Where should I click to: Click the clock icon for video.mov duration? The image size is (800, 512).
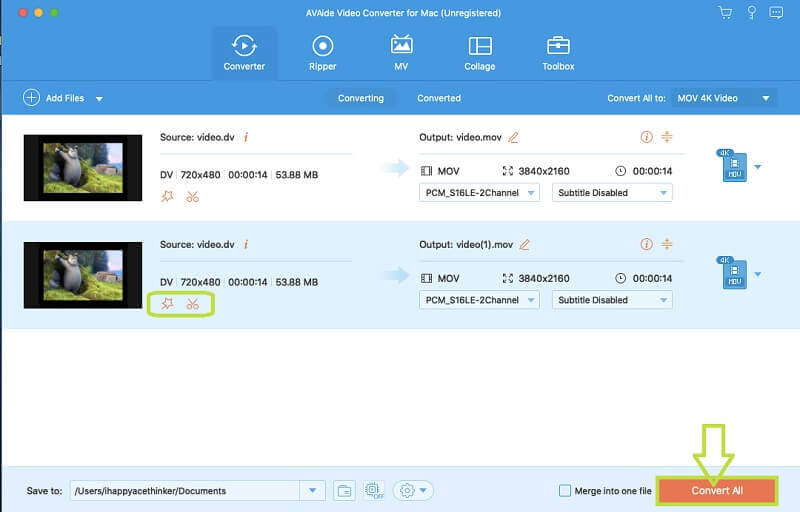620,171
